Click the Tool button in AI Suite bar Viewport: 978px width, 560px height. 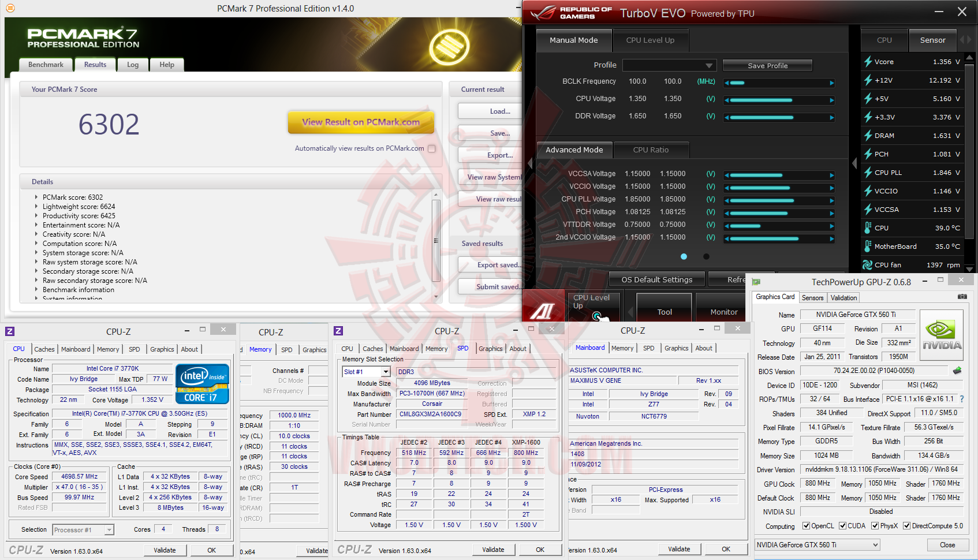(x=665, y=307)
